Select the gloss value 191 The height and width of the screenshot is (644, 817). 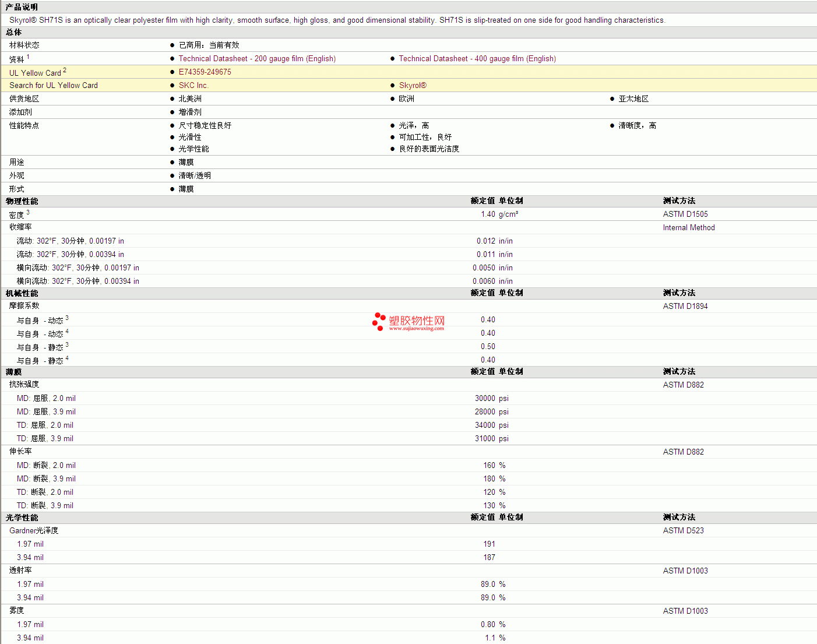click(x=489, y=544)
